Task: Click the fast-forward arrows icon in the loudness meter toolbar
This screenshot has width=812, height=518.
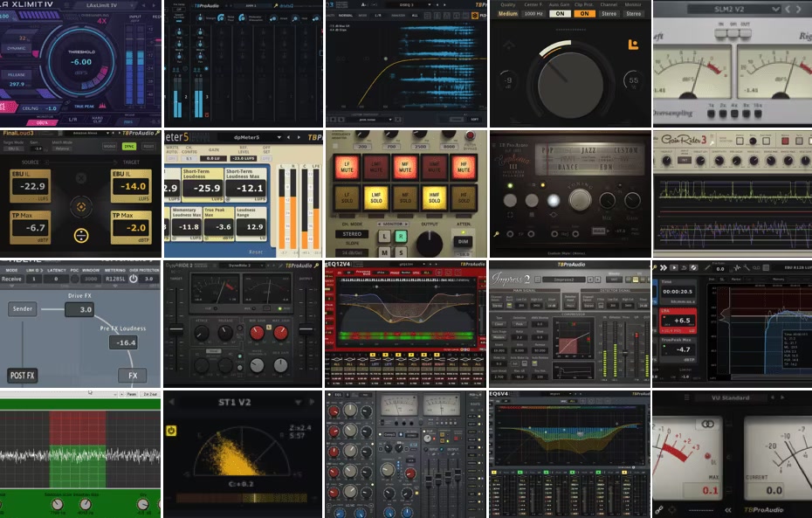Action: tap(663, 268)
